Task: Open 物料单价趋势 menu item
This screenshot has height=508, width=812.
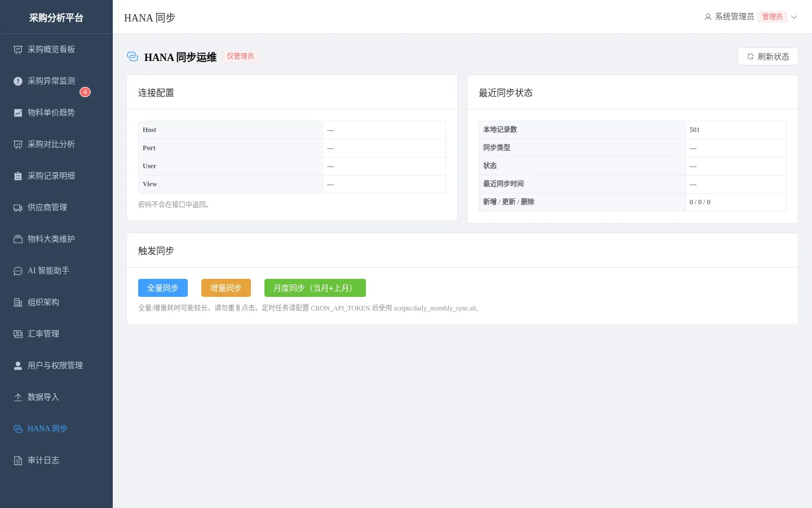Action: pyautogui.click(x=56, y=113)
